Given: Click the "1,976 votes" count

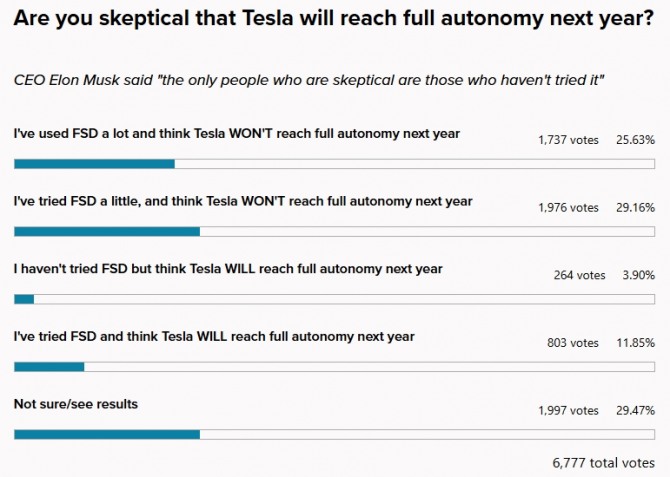Looking at the screenshot, I should click(x=568, y=208).
